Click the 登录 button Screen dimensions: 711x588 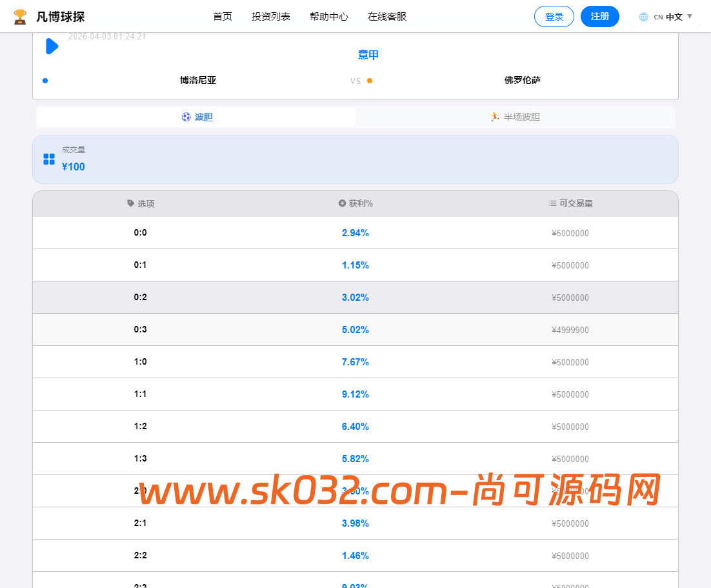[x=554, y=16]
